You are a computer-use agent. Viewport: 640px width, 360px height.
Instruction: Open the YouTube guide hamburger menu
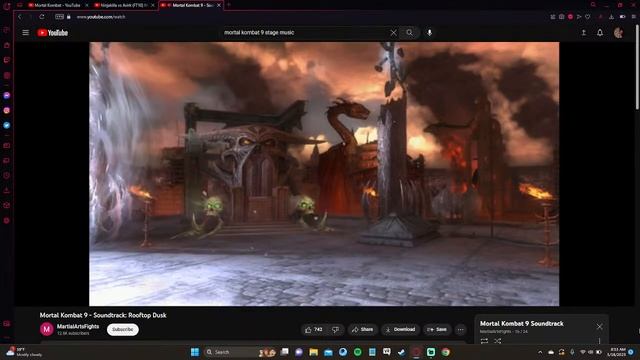click(25, 33)
